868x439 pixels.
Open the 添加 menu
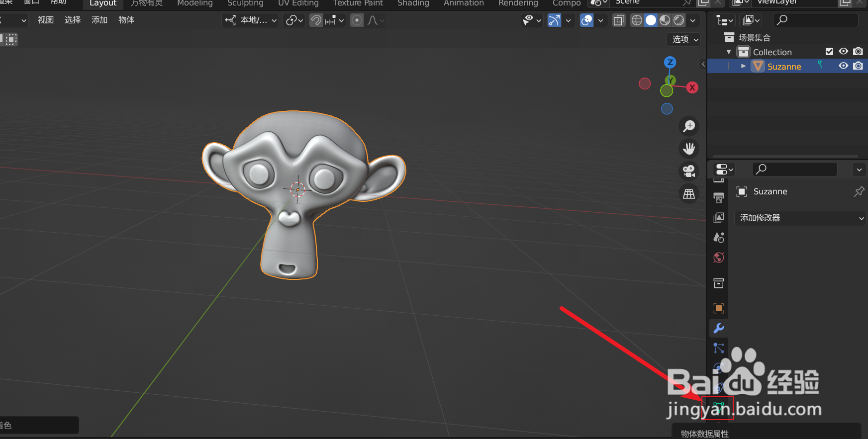pos(99,20)
